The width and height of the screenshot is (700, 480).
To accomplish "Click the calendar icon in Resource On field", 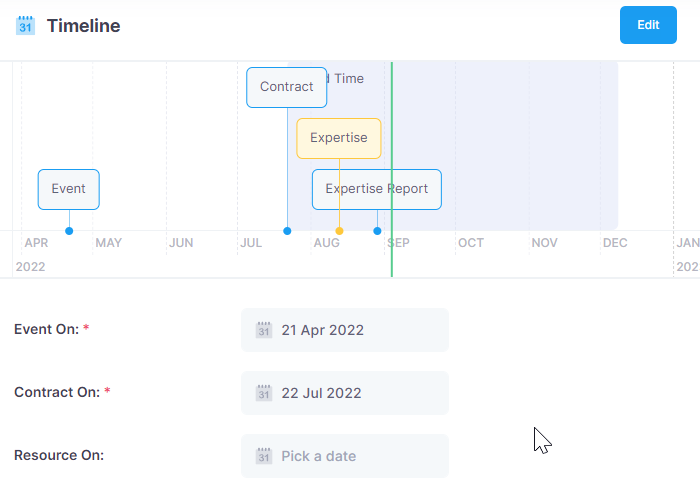I will pos(264,456).
